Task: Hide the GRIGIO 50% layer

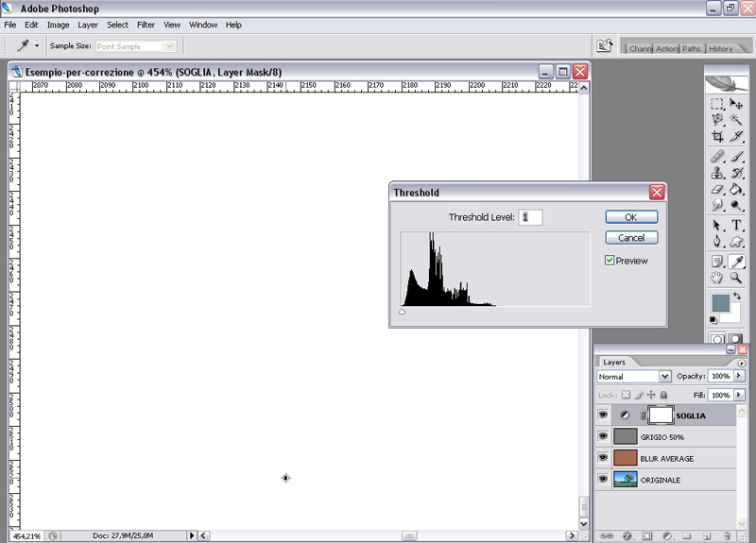Action: click(x=602, y=436)
